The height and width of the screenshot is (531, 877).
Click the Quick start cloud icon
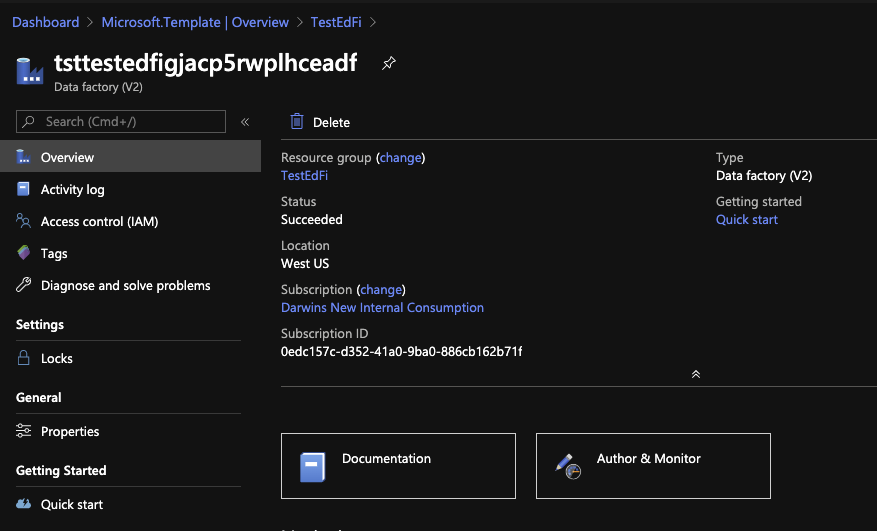(x=23, y=504)
